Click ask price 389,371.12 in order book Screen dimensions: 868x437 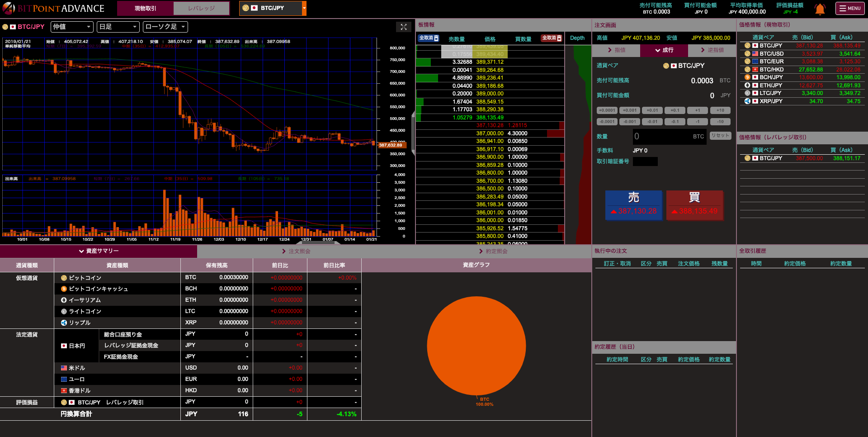pos(490,62)
